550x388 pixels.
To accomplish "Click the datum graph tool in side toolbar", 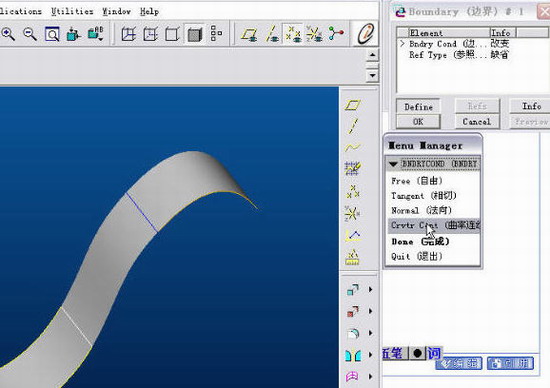I will point(353,235).
